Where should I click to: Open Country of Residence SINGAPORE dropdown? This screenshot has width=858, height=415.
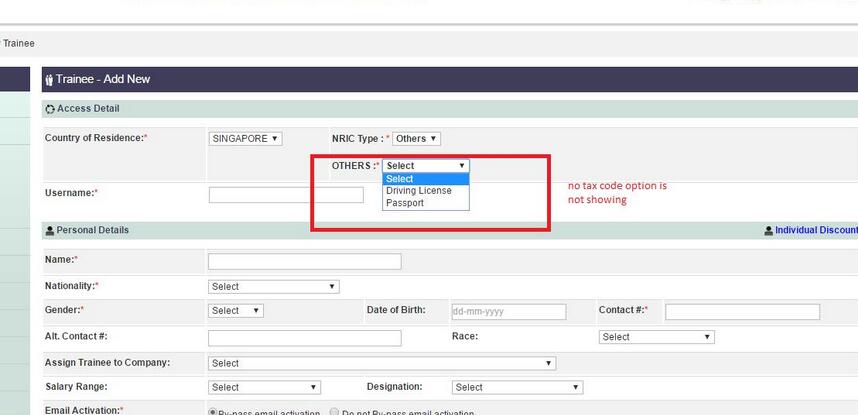coord(245,139)
